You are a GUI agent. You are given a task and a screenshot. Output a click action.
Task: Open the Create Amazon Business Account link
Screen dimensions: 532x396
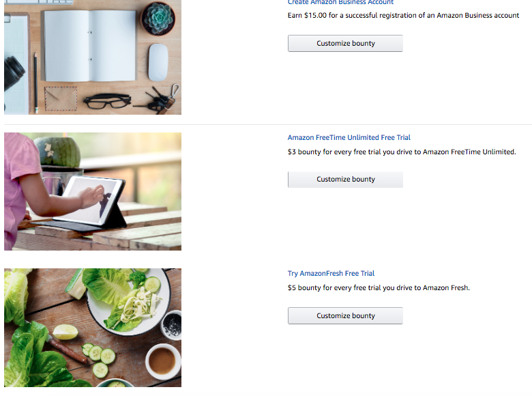pos(340,2)
